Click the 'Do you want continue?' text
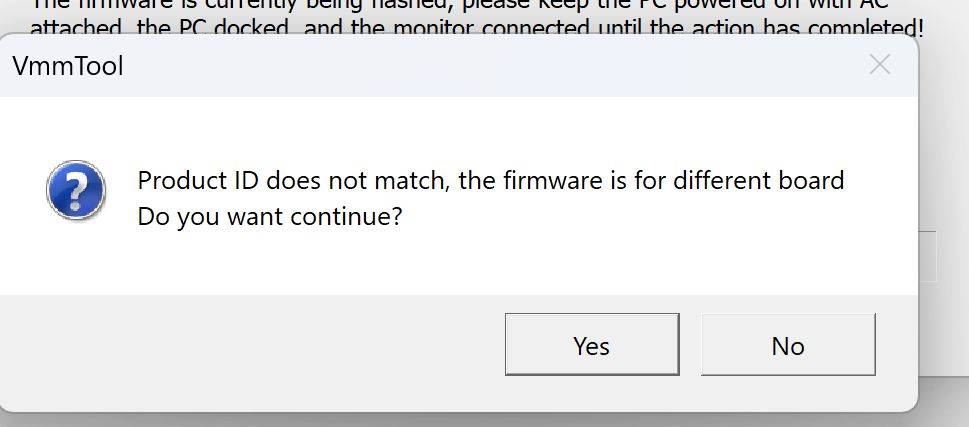Viewport: 969px width, 427px height. point(269,216)
